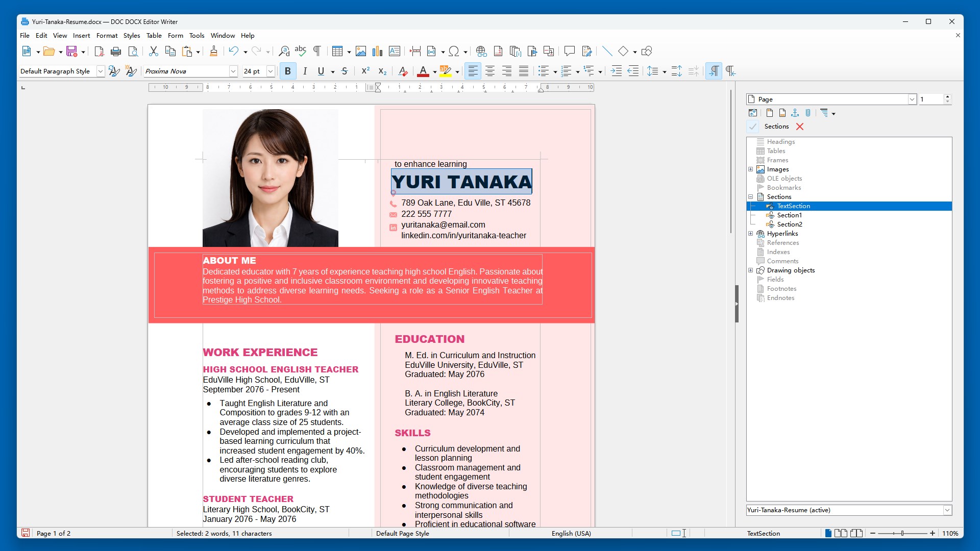Open the Format menu
980x551 pixels.
point(107,36)
